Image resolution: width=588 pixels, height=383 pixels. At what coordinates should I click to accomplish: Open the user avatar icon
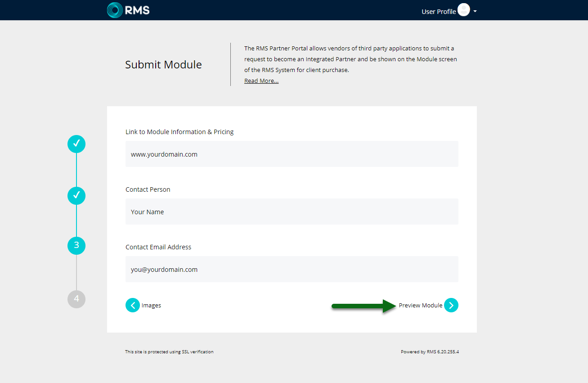tap(464, 10)
